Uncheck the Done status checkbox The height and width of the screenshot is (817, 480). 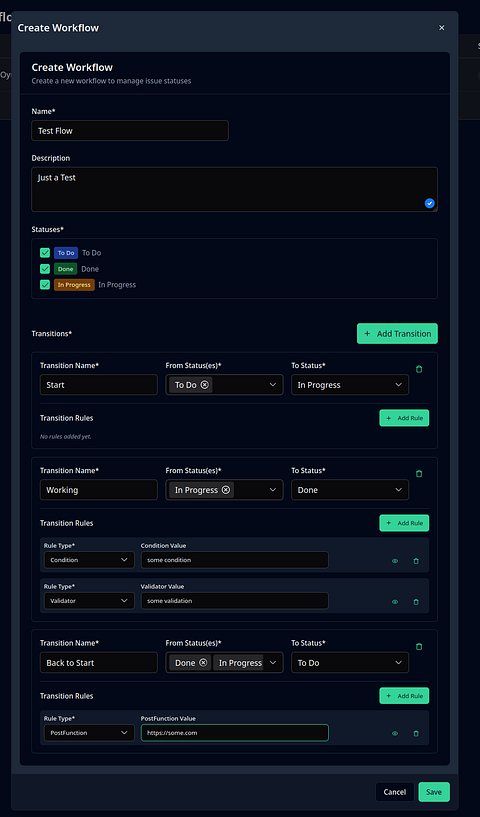point(45,269)
